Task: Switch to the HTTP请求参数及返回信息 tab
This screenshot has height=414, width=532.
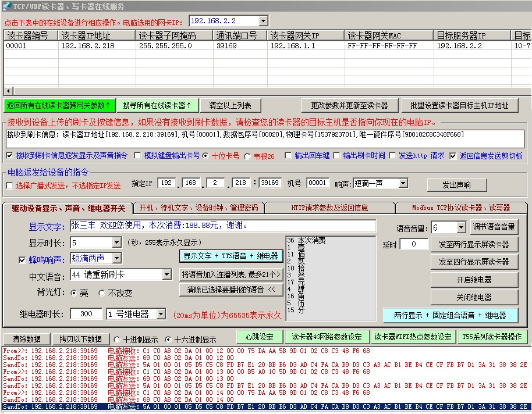Action: [x=329, y=208]
